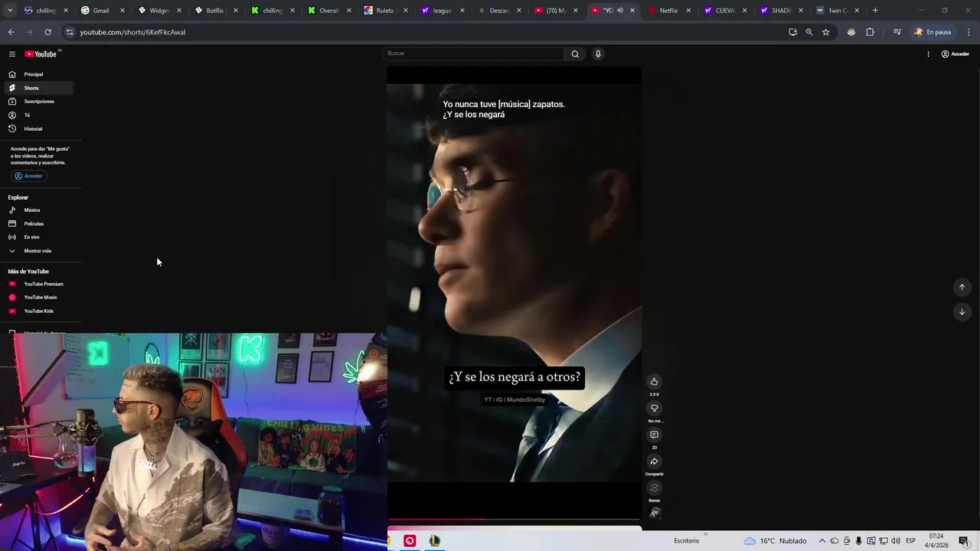Open a new tab with plus button
The height and width of the screenshot is (551, 980).
click(x=875, y=11)
